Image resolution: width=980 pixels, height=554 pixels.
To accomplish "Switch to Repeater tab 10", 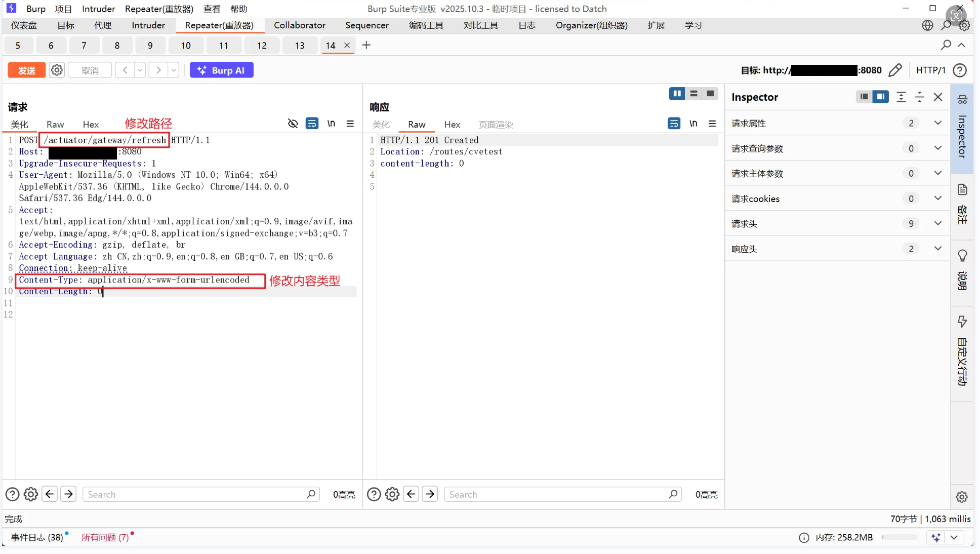I will click(x=186, y=46).
